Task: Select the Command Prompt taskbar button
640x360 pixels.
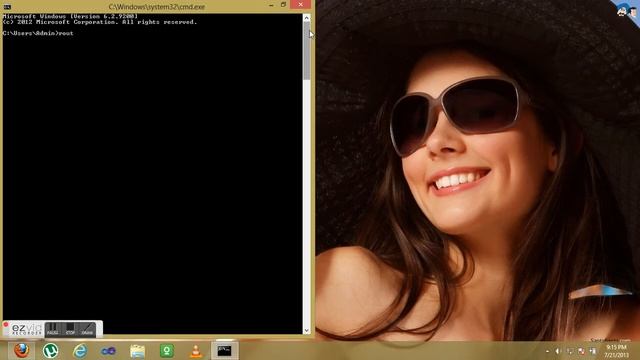Action: pos(224,351)
